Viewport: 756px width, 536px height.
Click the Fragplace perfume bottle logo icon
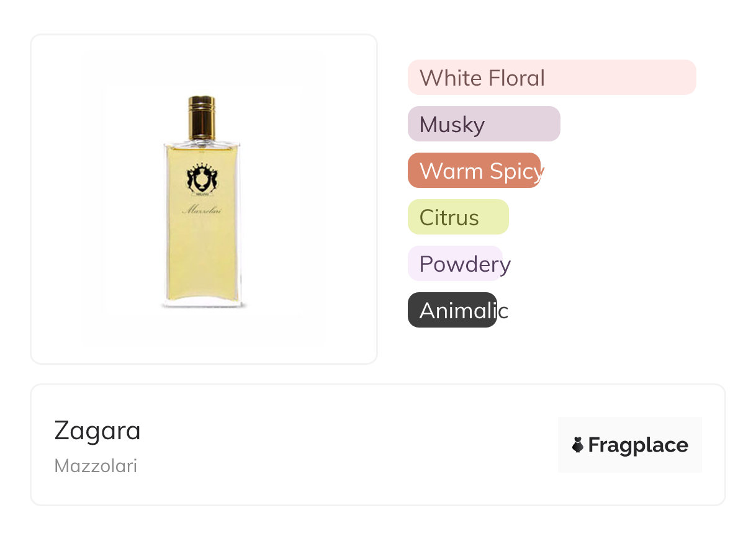(x=578, y=445)
